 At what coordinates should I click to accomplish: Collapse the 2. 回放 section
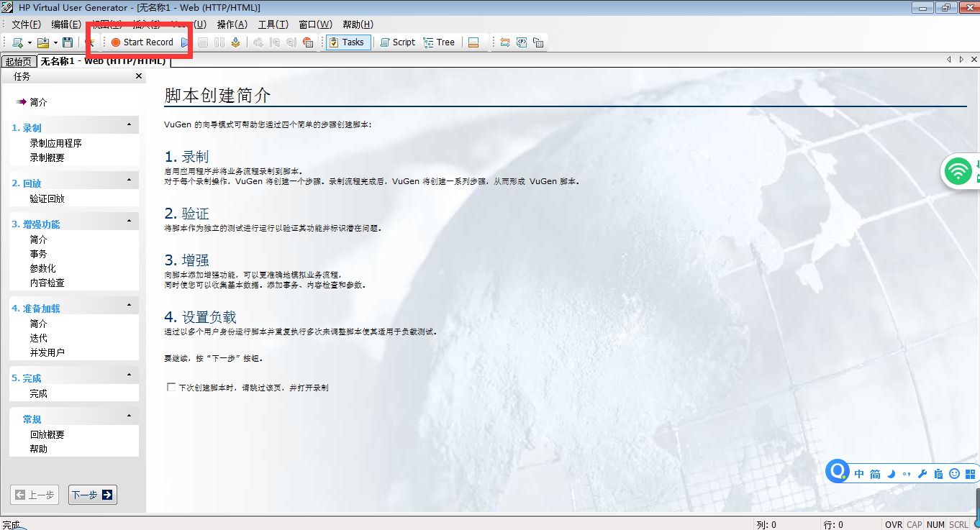[129, 181]
